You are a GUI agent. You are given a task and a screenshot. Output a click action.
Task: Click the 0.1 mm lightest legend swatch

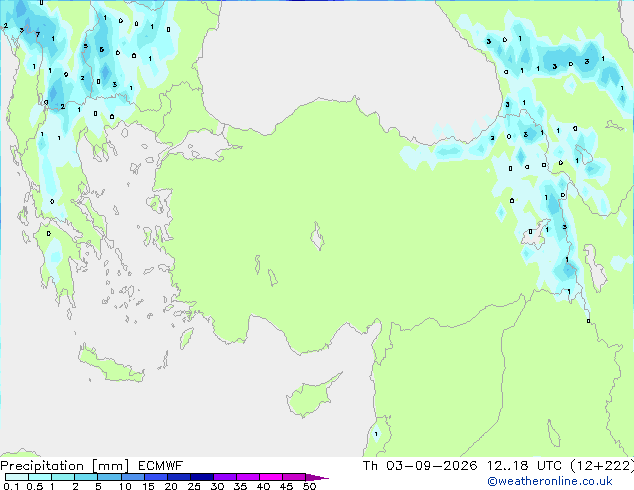tap(17, 477)
